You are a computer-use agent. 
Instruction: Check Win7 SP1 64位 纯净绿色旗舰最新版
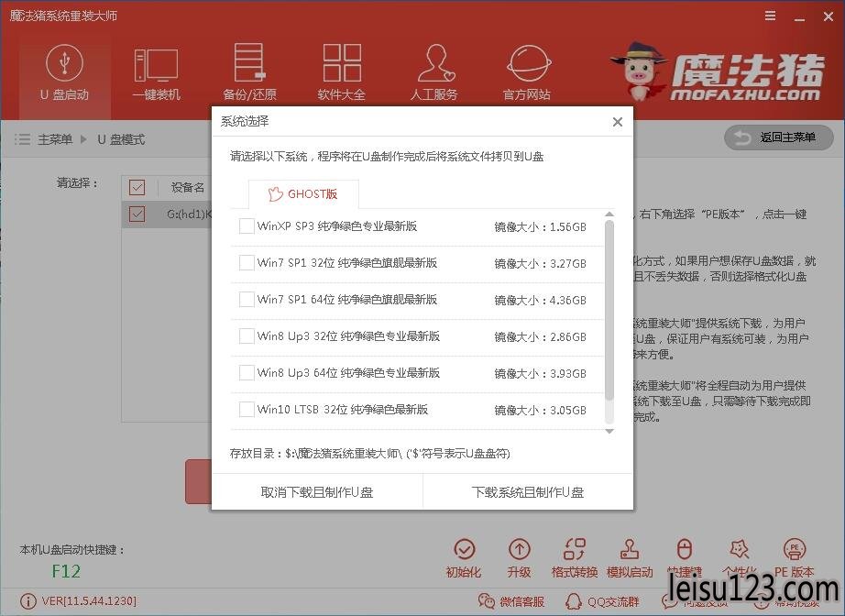[x=247, y=300]
